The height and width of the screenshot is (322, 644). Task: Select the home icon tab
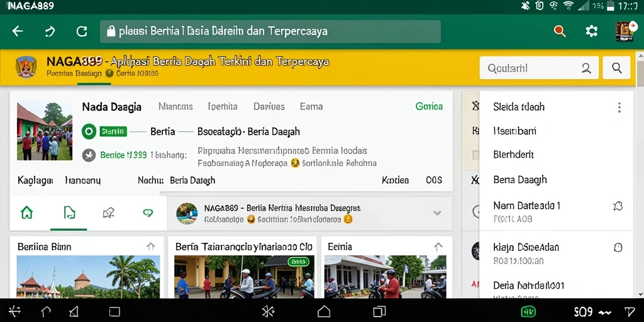(x=26, y=213)
